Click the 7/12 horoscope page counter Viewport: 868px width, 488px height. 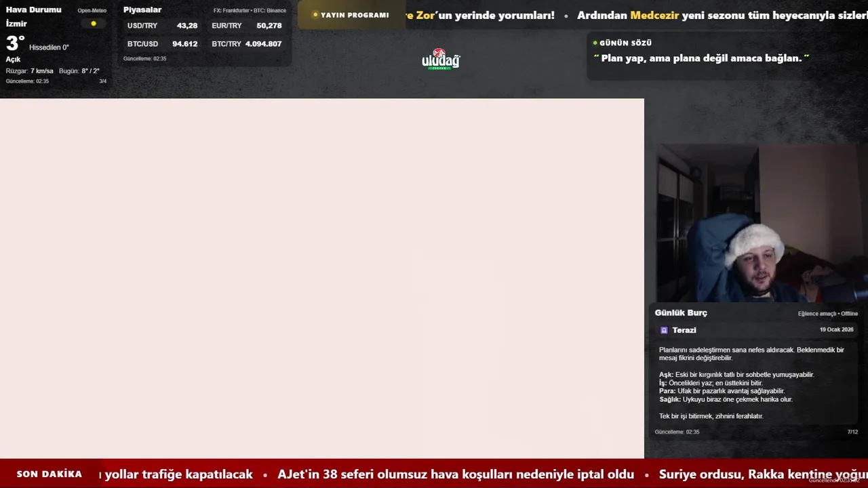pos(852,432)
